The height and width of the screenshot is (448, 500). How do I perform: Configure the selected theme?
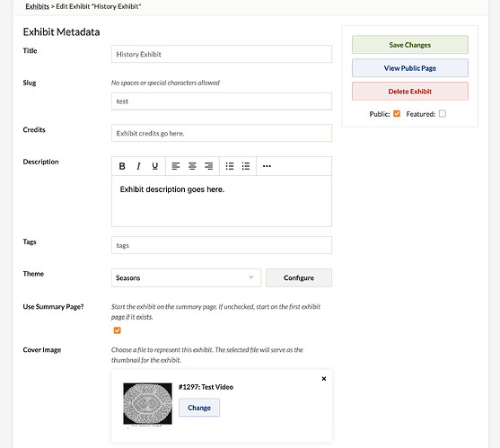299,277
